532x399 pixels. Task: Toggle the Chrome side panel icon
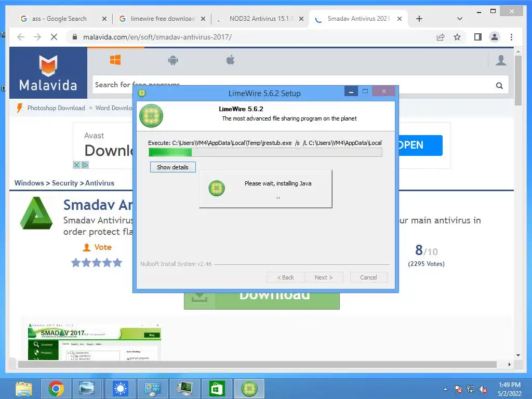478,37
